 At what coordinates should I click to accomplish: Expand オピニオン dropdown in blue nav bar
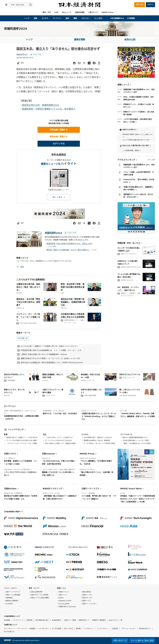[x=87, y=18]
